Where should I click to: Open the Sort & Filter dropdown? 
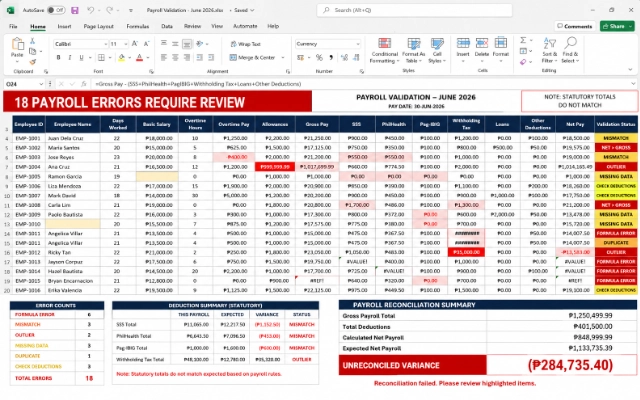[x=549, y=51]
